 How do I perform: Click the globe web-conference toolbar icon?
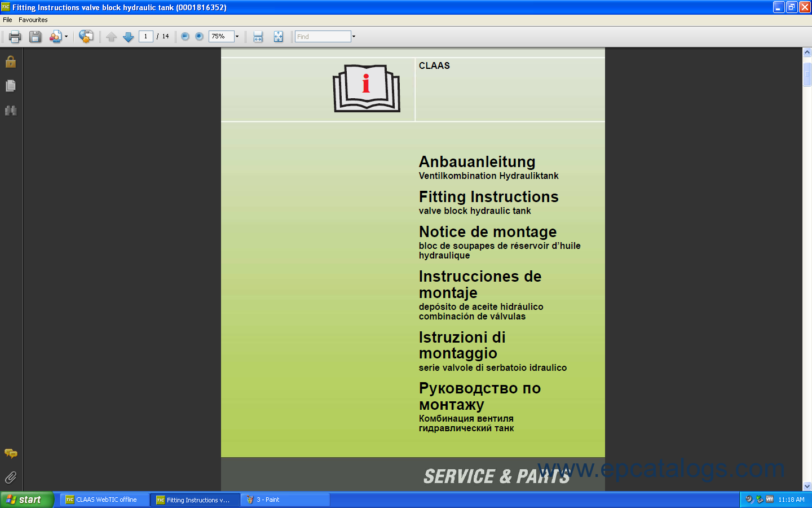86,37
